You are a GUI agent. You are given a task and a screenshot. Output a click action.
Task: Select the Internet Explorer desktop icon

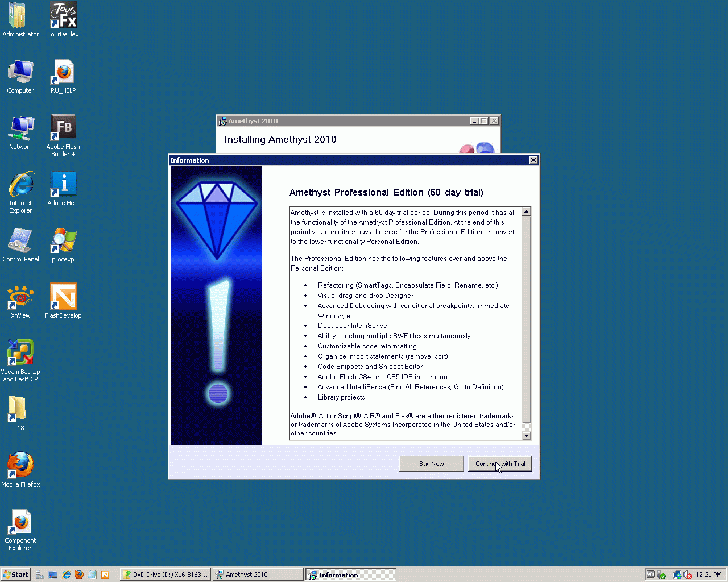pyautogui.click(x=20, y=192)
